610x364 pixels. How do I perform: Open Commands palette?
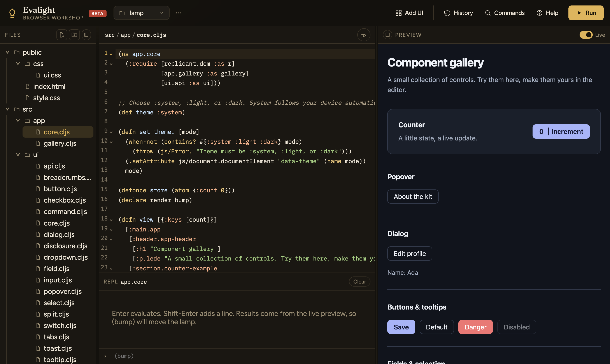point(505,13)
